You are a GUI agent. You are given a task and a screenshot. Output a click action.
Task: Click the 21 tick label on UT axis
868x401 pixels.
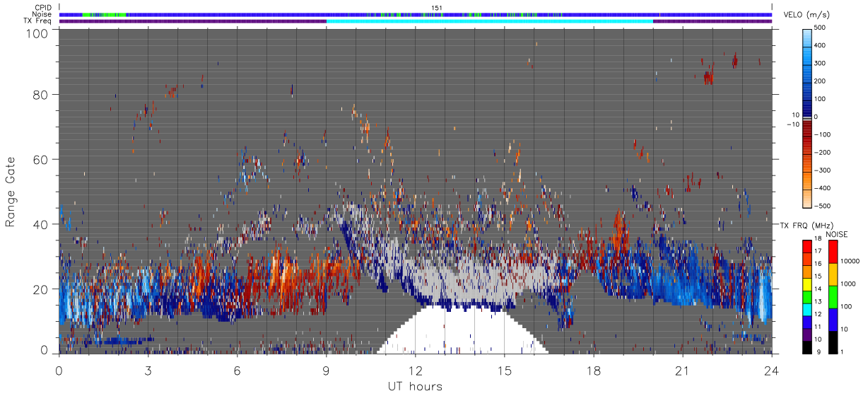(x=682, y=371)
